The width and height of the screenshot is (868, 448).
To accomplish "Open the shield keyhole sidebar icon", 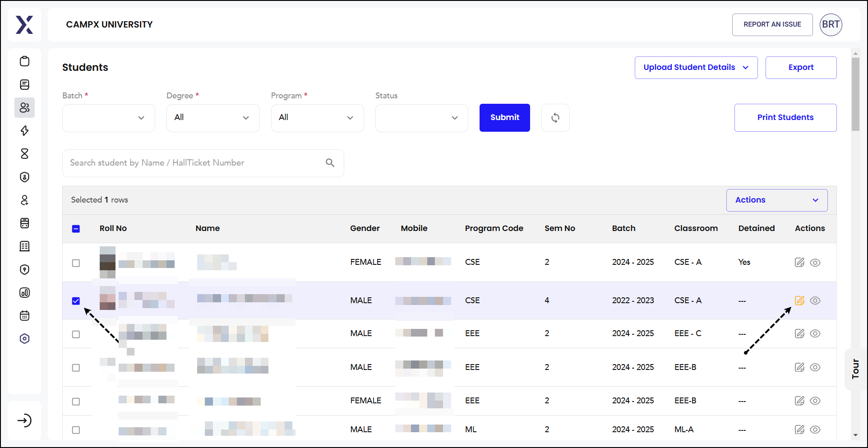I will (x=25, y=269).
